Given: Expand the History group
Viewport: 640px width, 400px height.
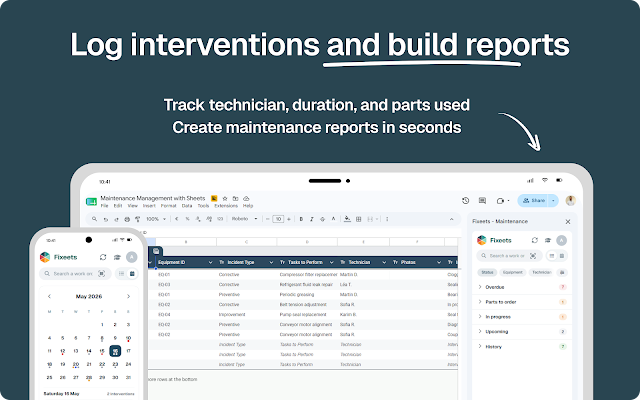Looking at the screenshot, I should (522, 347).
